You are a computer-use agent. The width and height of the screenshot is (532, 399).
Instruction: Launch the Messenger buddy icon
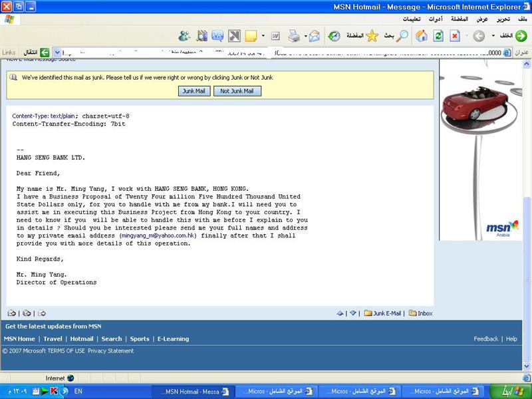pyautogui.click(x=184, y=36)
